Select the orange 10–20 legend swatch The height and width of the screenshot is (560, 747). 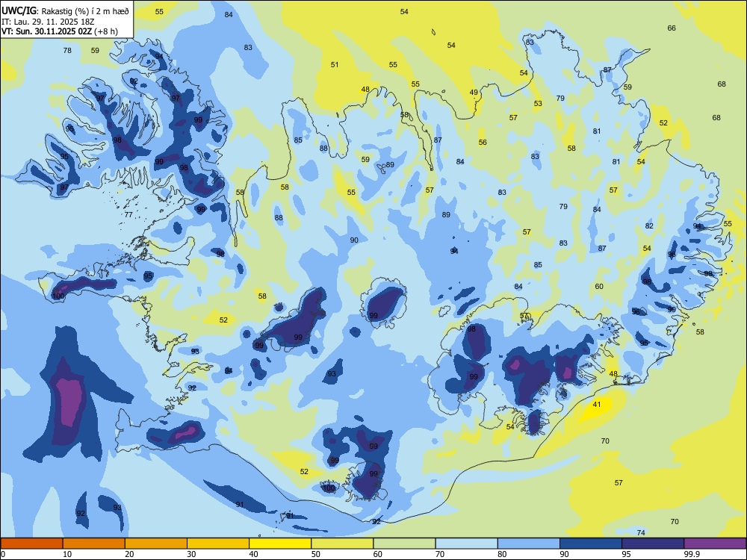point(94,544)
